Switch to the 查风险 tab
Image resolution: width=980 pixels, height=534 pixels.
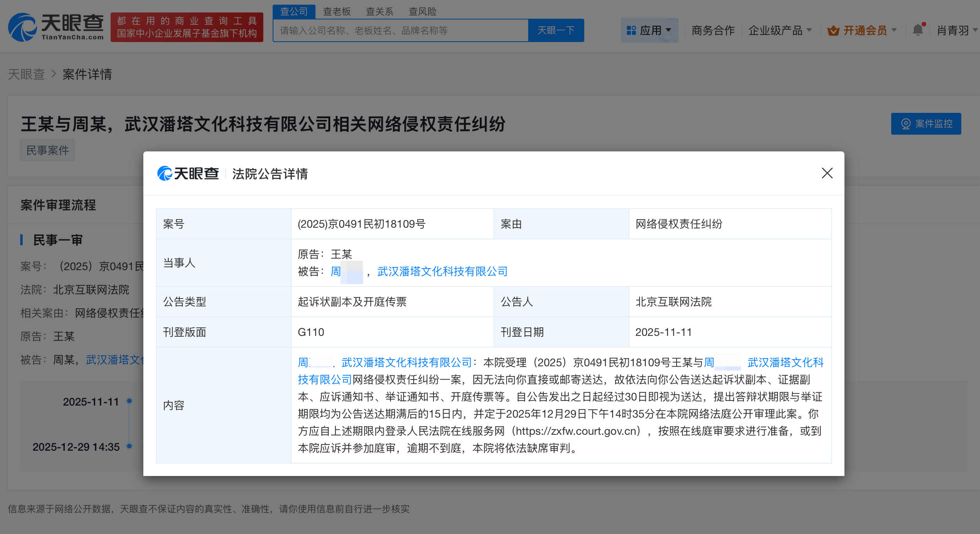point(422,12)
